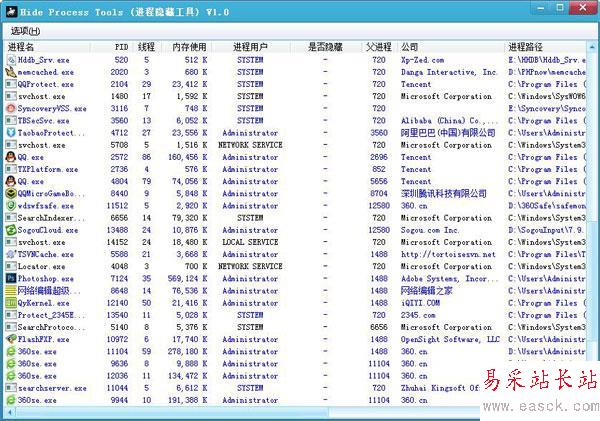Sort by the 进程名 column header
The image size is (600, 421).
48,47
